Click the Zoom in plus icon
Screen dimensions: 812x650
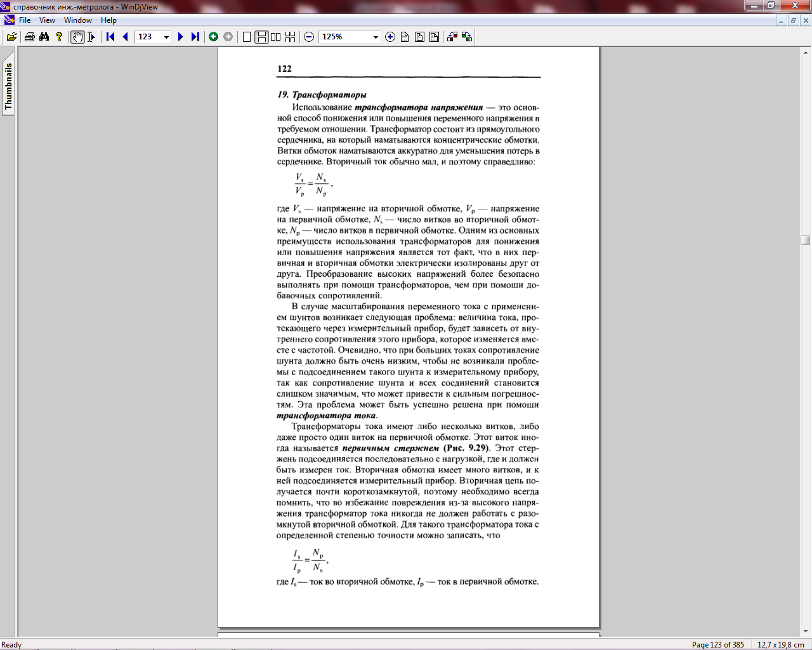click(390, 37)
